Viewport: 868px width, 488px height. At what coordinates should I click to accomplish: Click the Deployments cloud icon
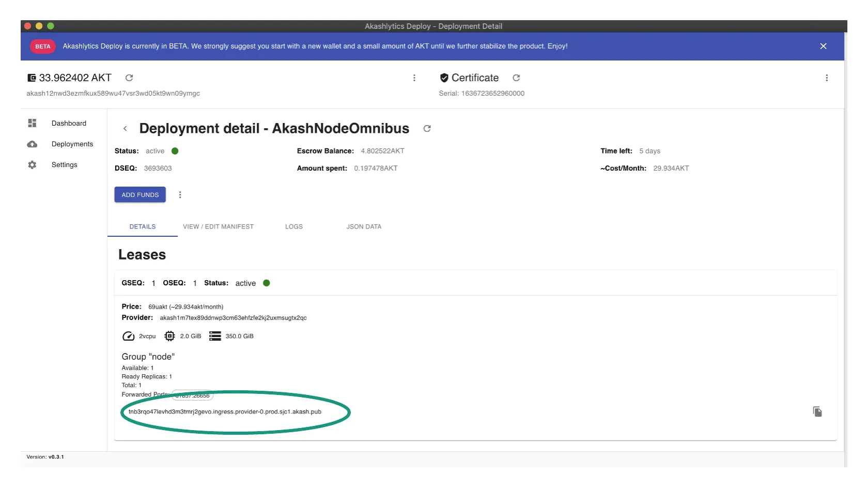32,144
